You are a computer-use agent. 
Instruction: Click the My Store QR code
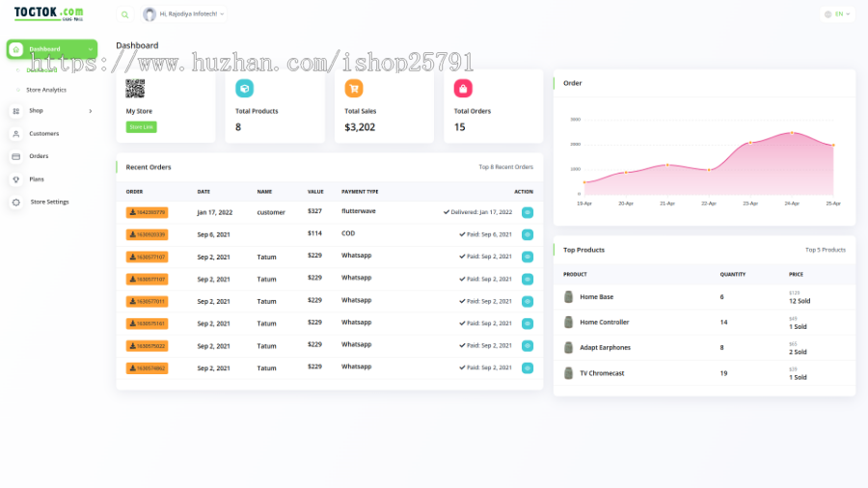135,89
